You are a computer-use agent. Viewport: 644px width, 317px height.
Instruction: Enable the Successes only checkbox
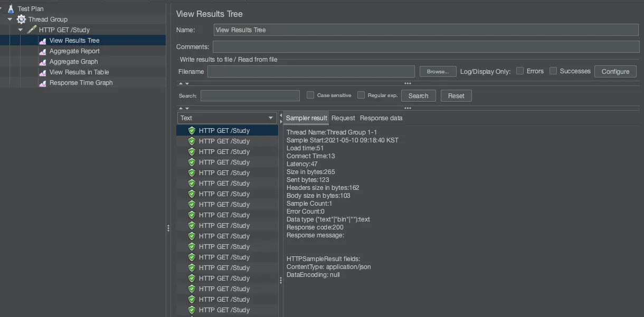click(553, 71)
